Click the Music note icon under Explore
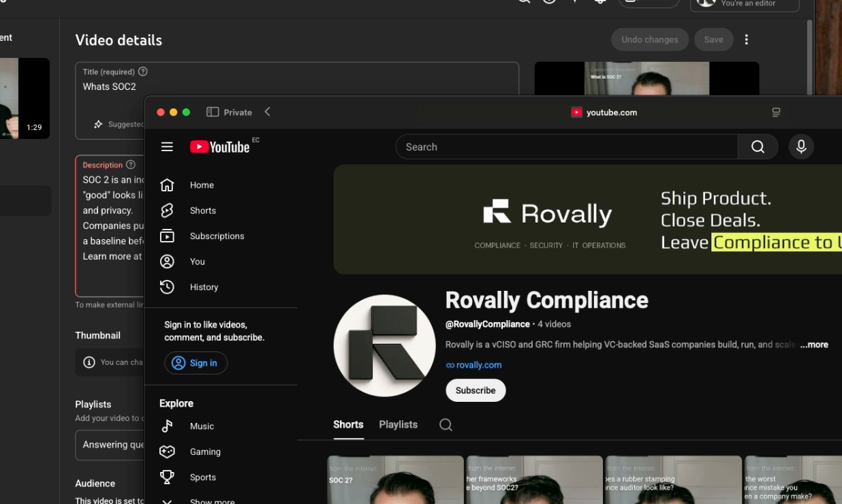Image resolution: width=842 pixels, height=504 pixels. coord(167,426)
